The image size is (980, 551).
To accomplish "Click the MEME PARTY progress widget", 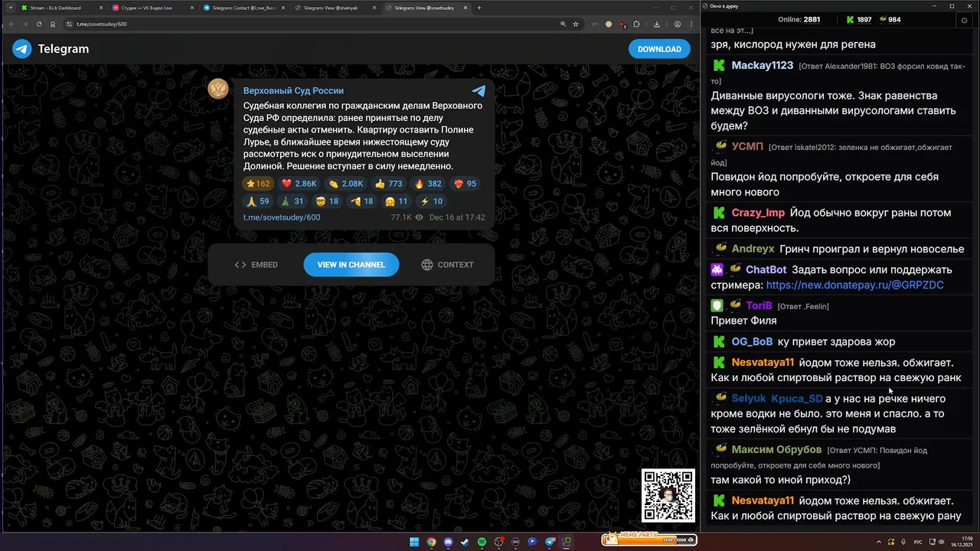I will click(x=648, y=540).
